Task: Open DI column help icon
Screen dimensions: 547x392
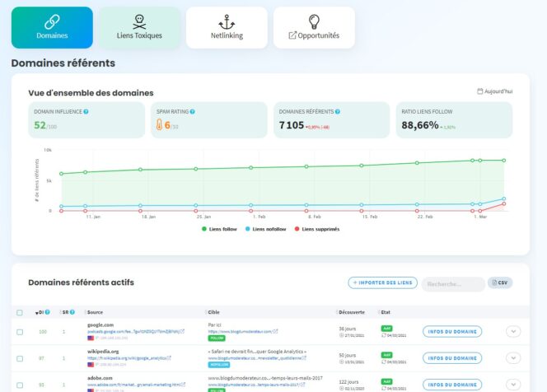Action: click(47, 312)
